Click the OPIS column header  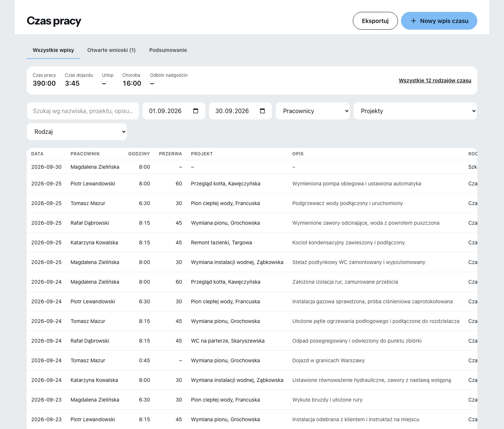[x=298, y=154]
